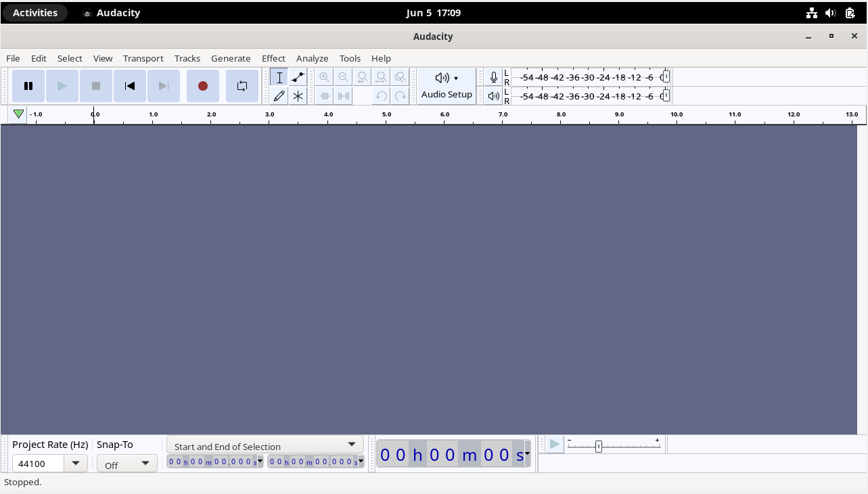Open the View menu
Viewport: 868px width, 494px height.
pos(103,58)
